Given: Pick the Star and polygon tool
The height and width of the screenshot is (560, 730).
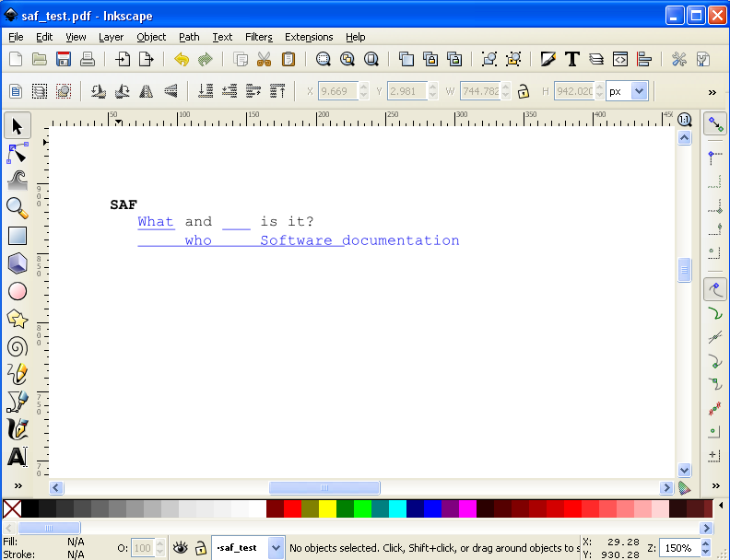Looking at the screenshot, I should coord(18,319).
